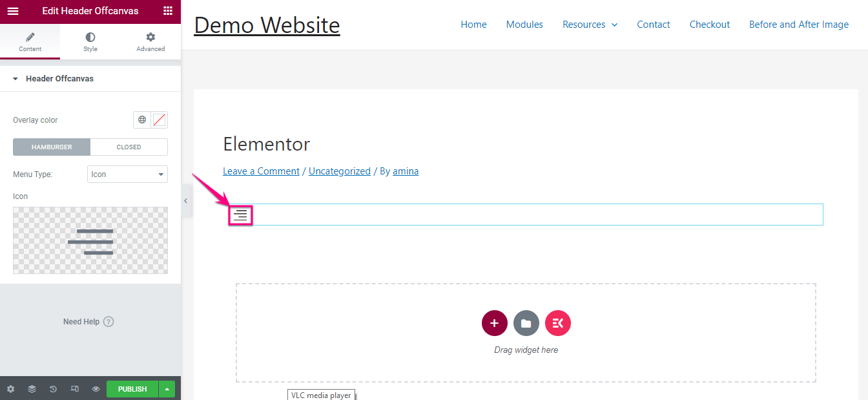Viewport: 868px width, 400px height.
Task: Open Responsive Mode icon
Action: [x=74, y=389]
